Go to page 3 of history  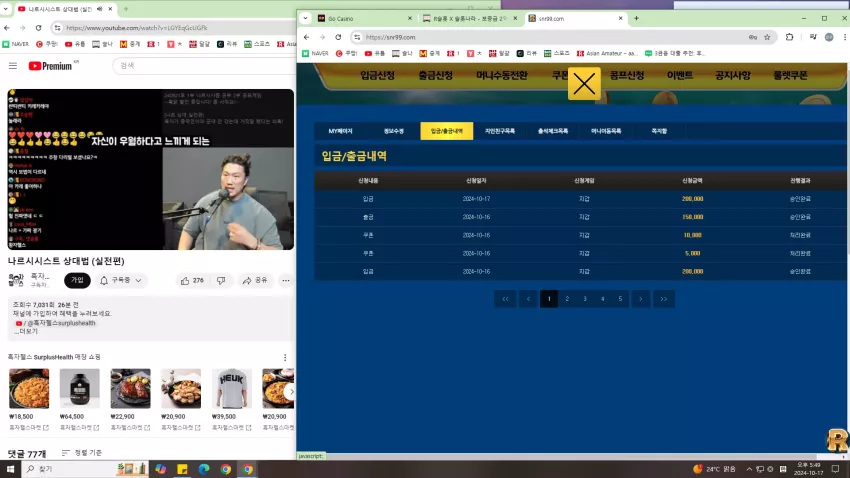585,299
